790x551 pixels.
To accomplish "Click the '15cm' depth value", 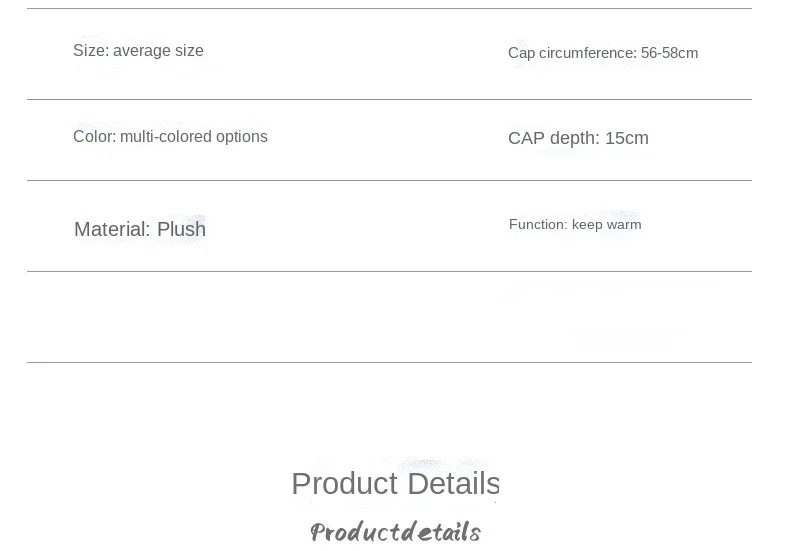I will [627, 139].
